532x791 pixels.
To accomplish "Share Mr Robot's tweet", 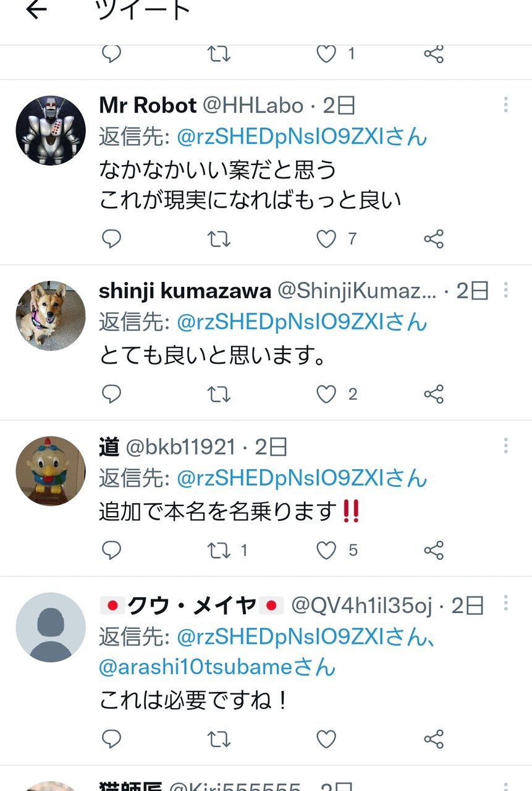I will pos(434,239).
